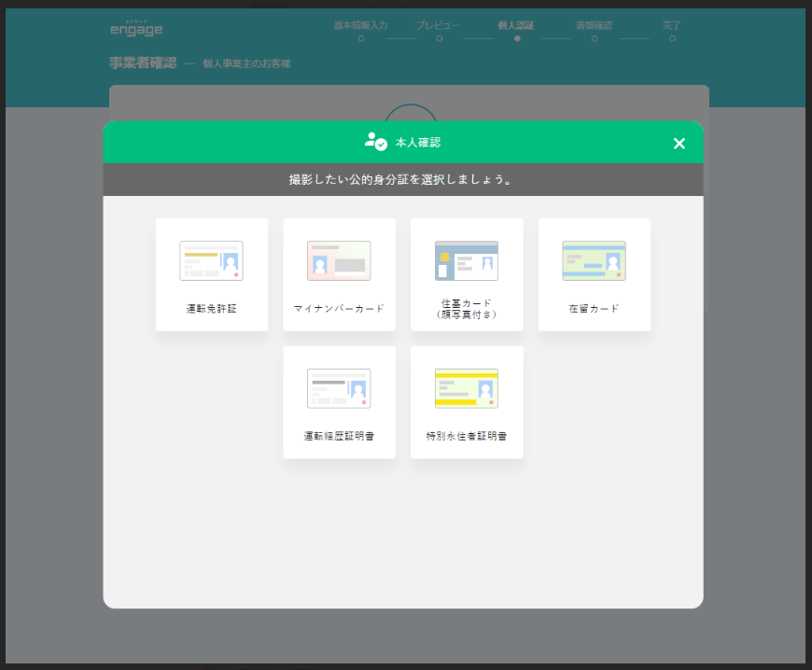Pick the 住基カード illustration

467,261
